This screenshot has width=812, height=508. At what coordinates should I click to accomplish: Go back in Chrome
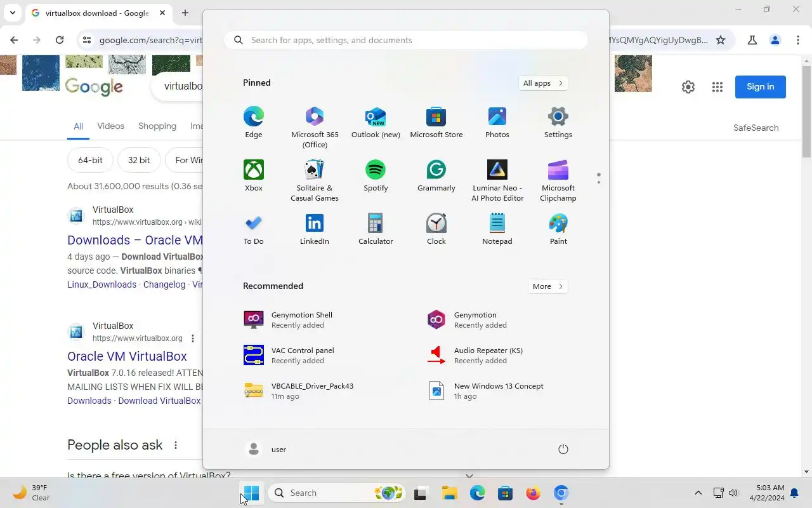pyautogui.click(x=14, y=40)
